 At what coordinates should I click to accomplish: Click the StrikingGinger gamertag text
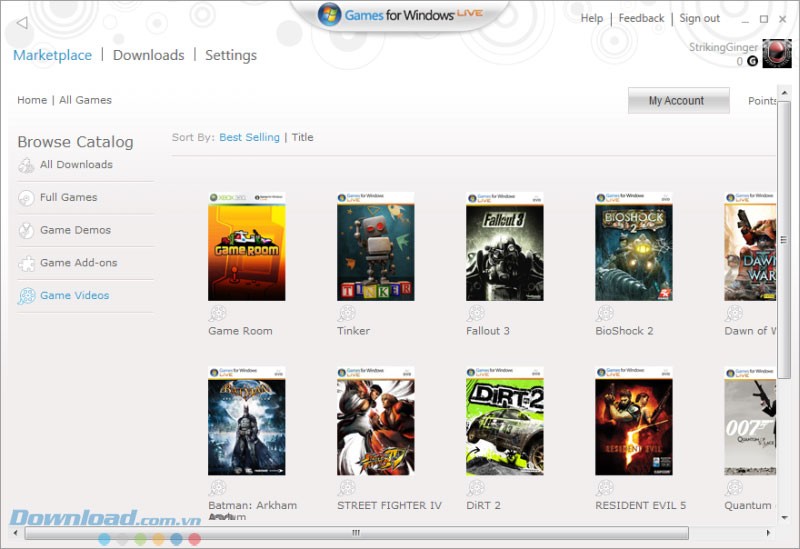(x=723, y=47)
